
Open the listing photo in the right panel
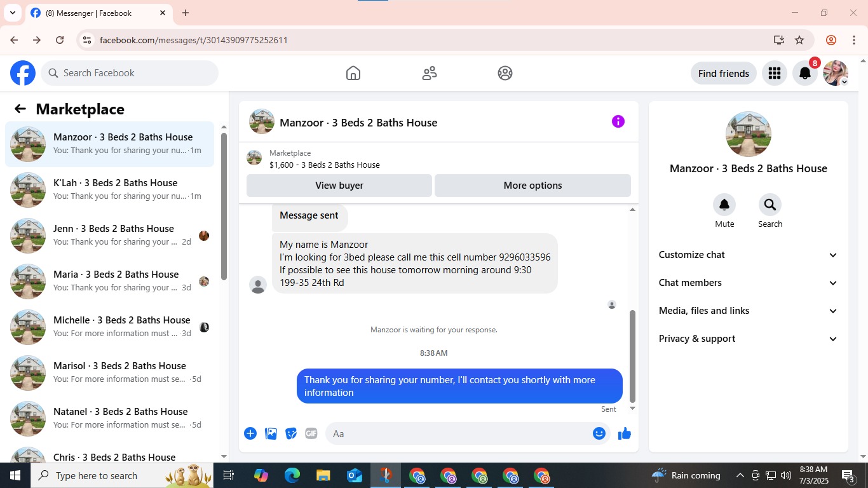[749, 134]
